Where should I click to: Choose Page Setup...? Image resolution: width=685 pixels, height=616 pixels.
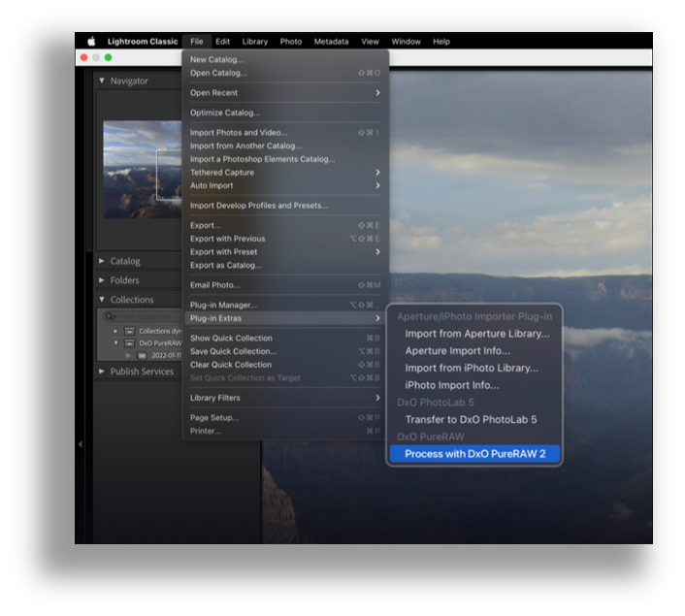click(285, 418)
